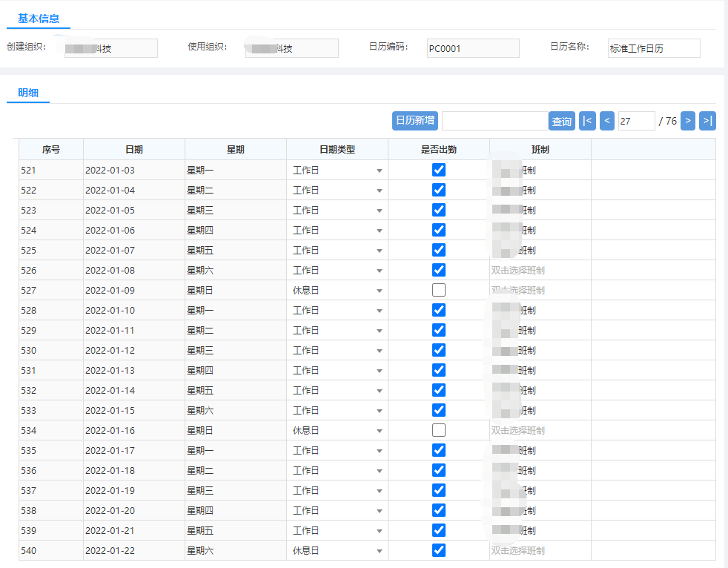Go to first page of calendar details

pyautogui.click(x=587, y=121)
